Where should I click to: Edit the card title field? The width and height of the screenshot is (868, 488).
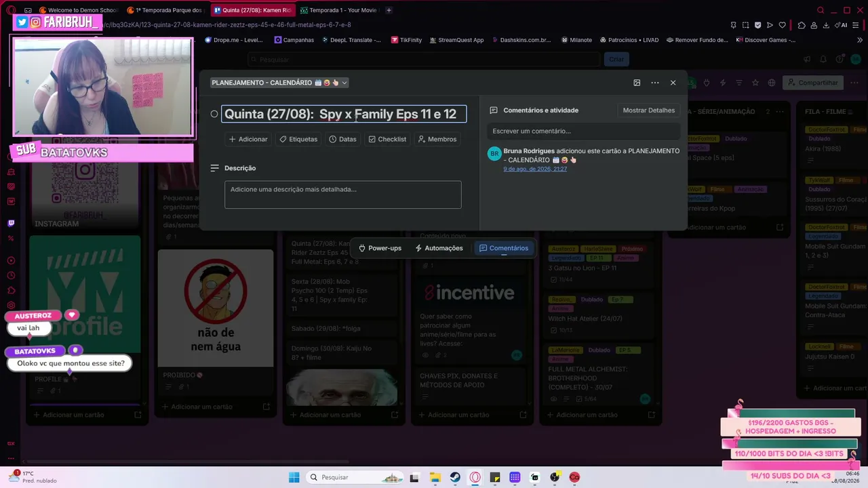point(344,114)
